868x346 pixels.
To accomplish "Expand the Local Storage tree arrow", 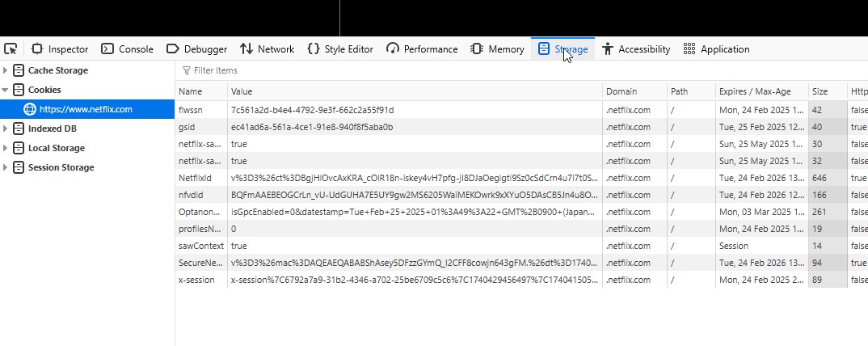I will click(x=6, y=148).
